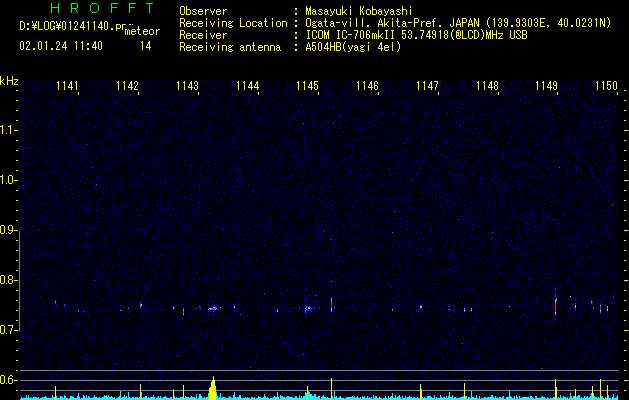The height and width of the screenshot is (400, 629).
Task: Click the tall red echo streak at 1149
Action: [556, 306]
